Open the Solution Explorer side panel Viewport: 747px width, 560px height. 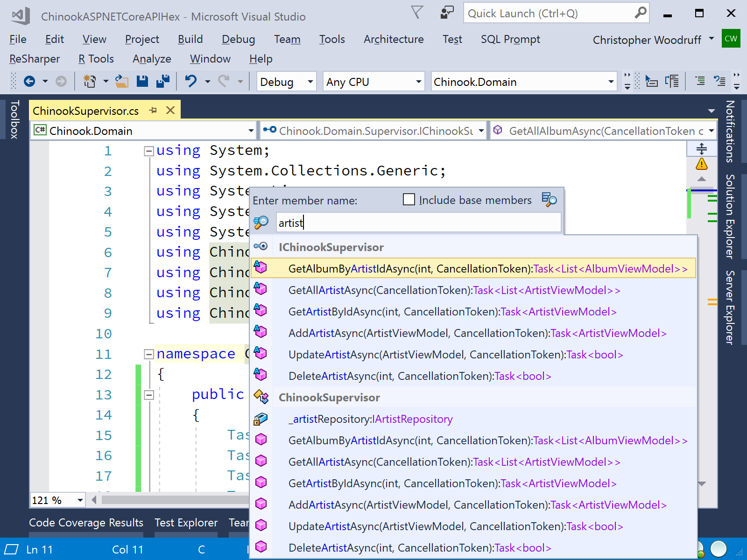[x=730, y=216]
